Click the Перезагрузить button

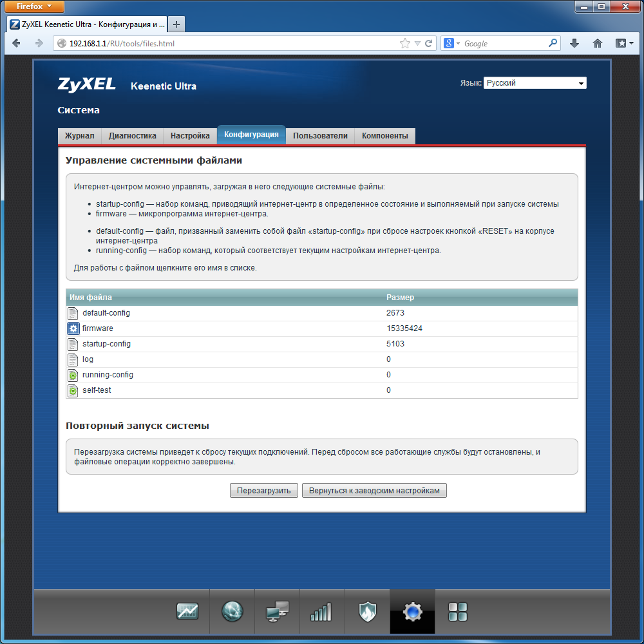point(263,490)
